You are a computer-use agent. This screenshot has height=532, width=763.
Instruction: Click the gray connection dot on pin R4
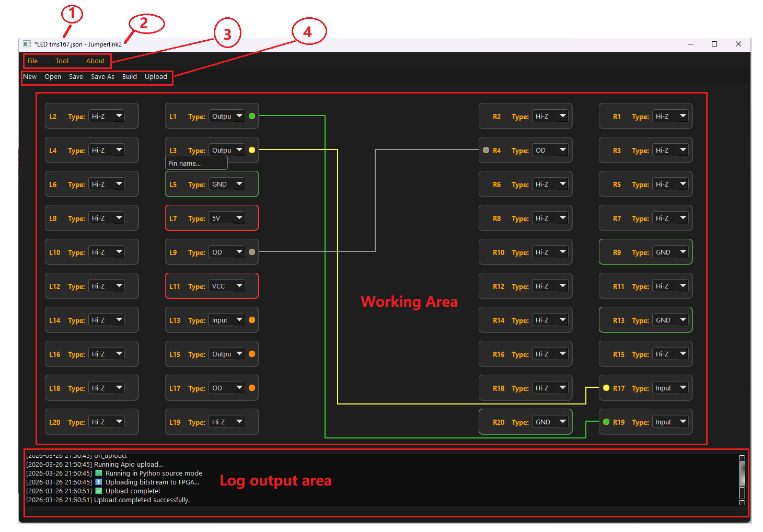coord(486,150)
